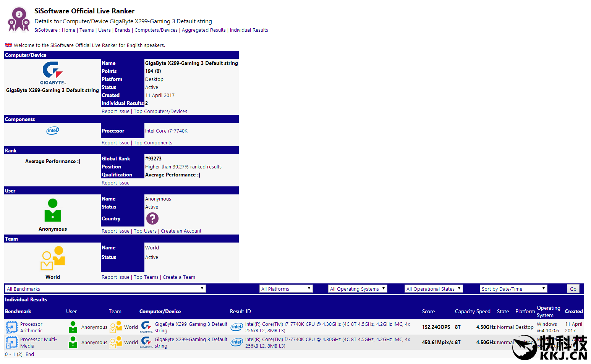This screenshot has width=591, height=364.
Task: Click the Capacity Speed column header
Action: point(473,312)
